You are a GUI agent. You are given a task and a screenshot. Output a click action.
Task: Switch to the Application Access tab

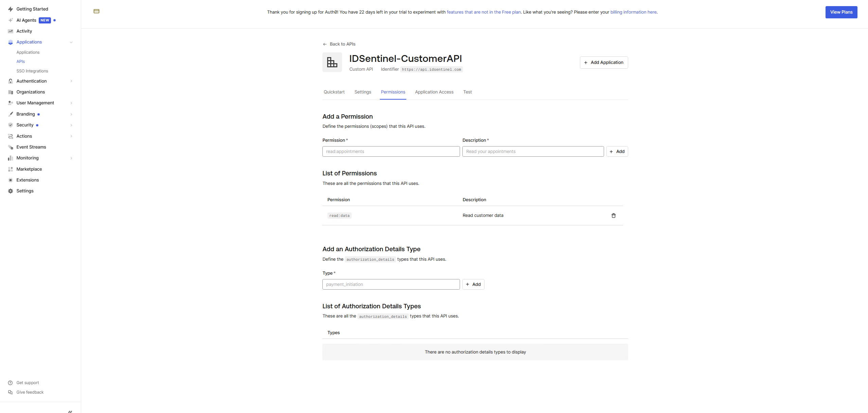tap(434, 92)
